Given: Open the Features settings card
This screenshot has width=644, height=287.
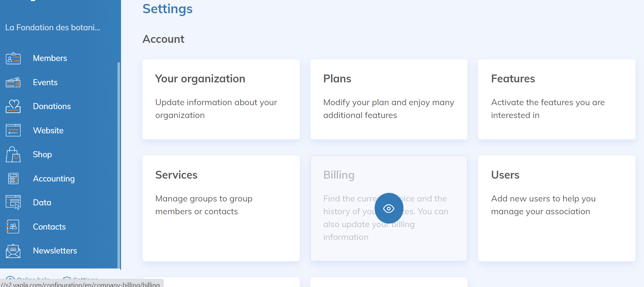Looking at the screenshot, I should tap(556, 99).
